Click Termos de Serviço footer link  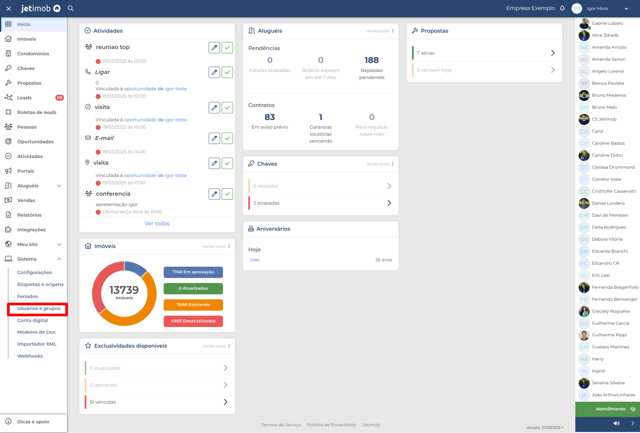[281, 425]
